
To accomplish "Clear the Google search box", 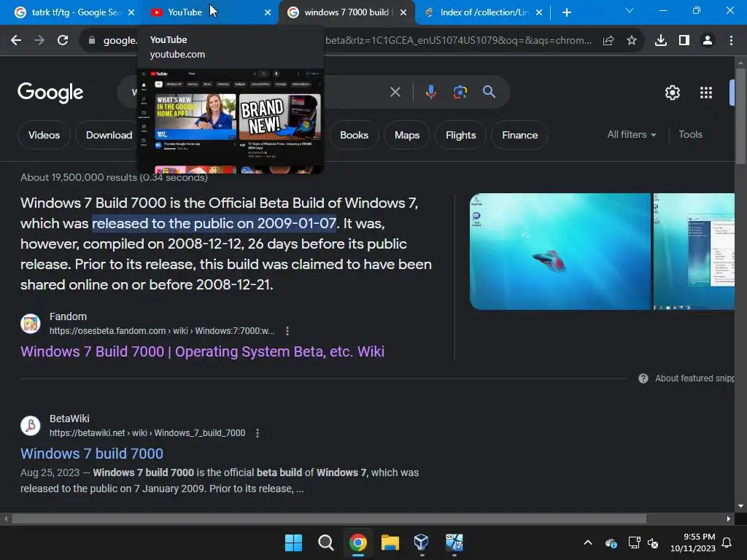I will (x=395, y=92).
